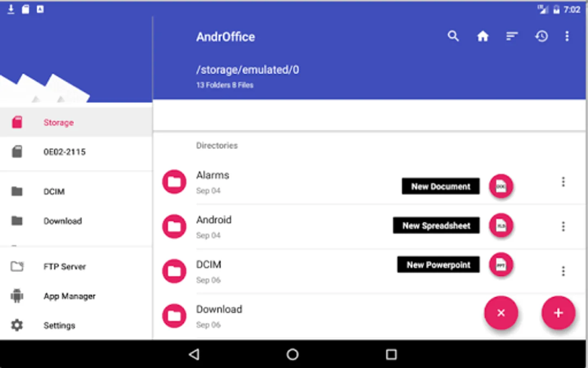Open the Download folder icon in list
588x368 pixels.
174,315
